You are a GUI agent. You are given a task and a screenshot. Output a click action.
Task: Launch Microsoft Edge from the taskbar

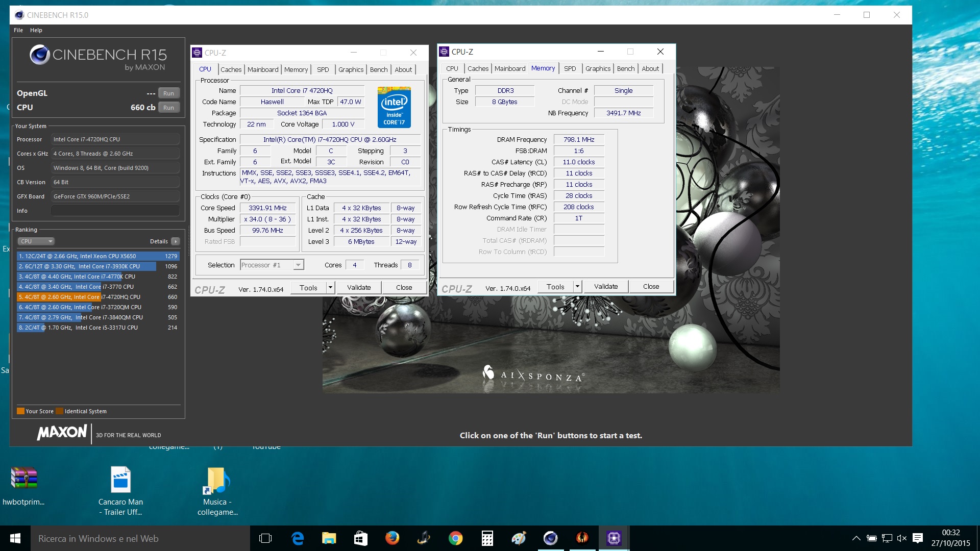[x=298, y=538]
